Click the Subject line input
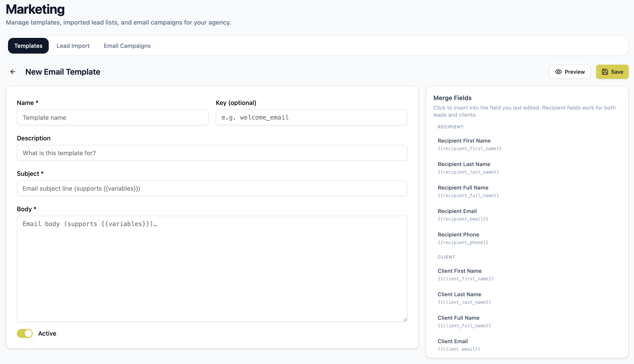This screenshot has width=634, height=364. click(212, 188)
